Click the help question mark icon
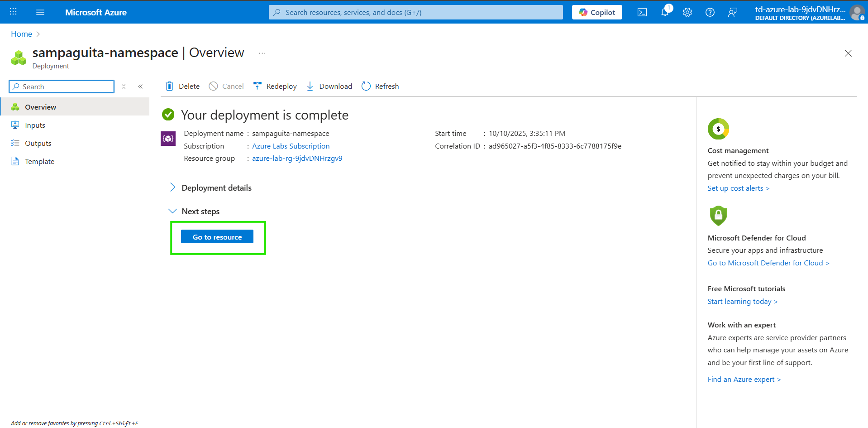 click(x=710, y=12)
